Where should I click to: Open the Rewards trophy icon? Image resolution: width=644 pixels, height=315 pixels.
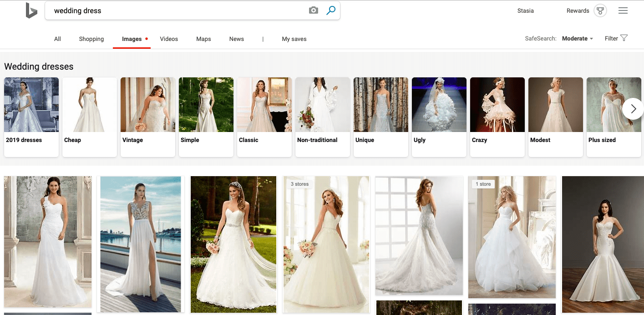click(x=600, y=10)
